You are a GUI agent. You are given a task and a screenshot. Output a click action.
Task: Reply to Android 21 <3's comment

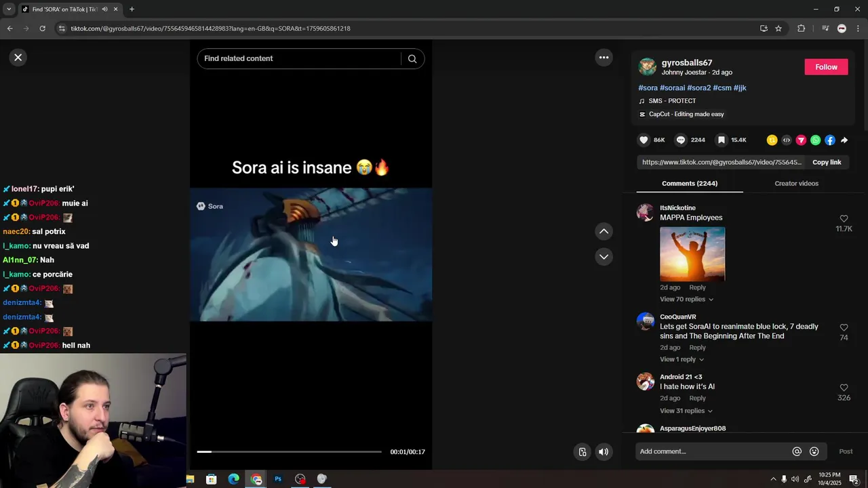[x=697, y=399]
